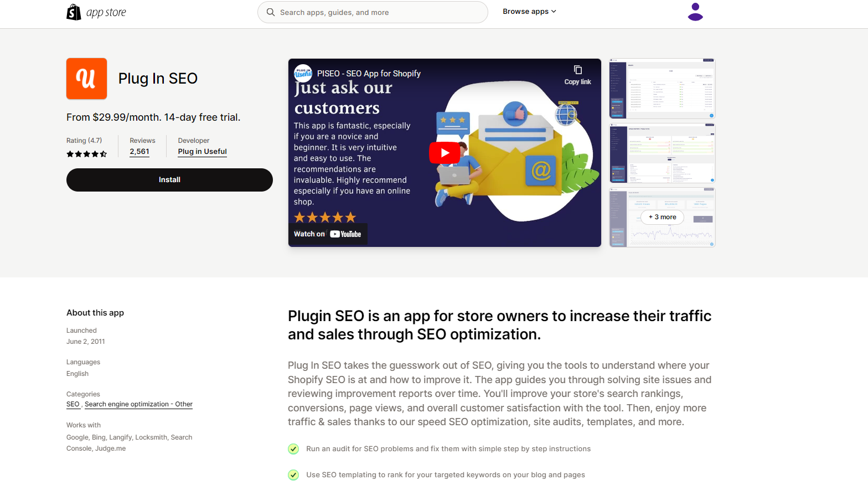Click the checkmark icon beside SEO templating feature
This screenshot has width=868, height=485.
[293, 475]
